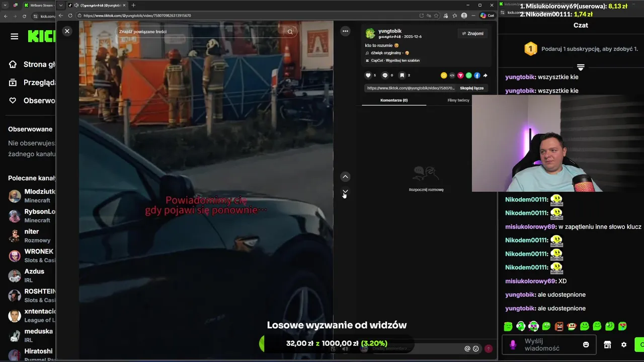The width and height of the screenshot is (644, 362).
Task: Open a new browser tab with the plus
Action: click(x=133, y=5)
